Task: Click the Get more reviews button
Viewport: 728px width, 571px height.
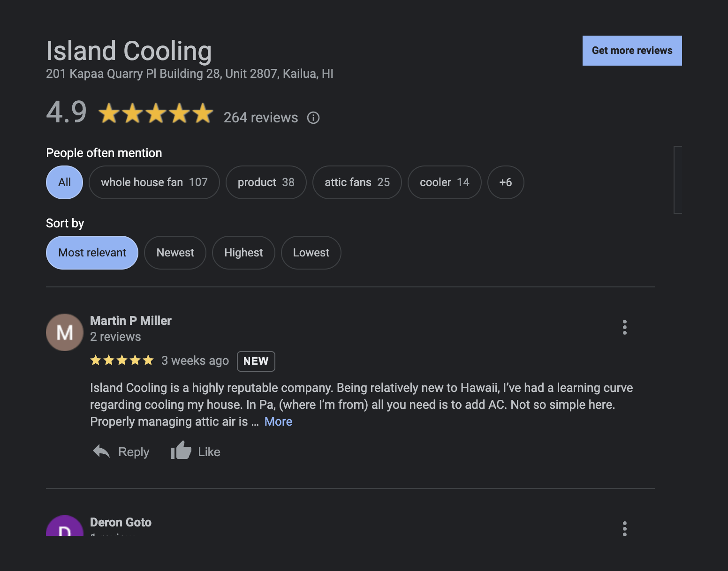Action: coord(632,51)
